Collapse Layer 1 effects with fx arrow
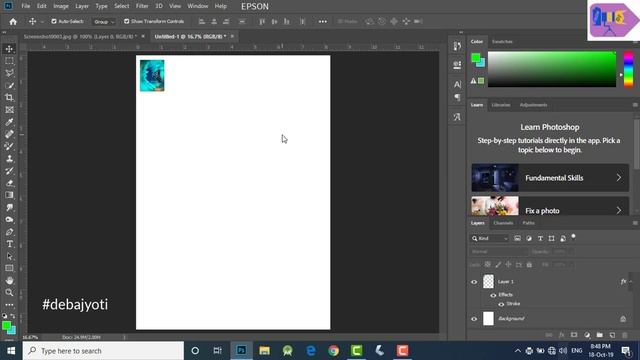Image resolution: width=640 pixels, height=360 pixels. click(631, 281)
